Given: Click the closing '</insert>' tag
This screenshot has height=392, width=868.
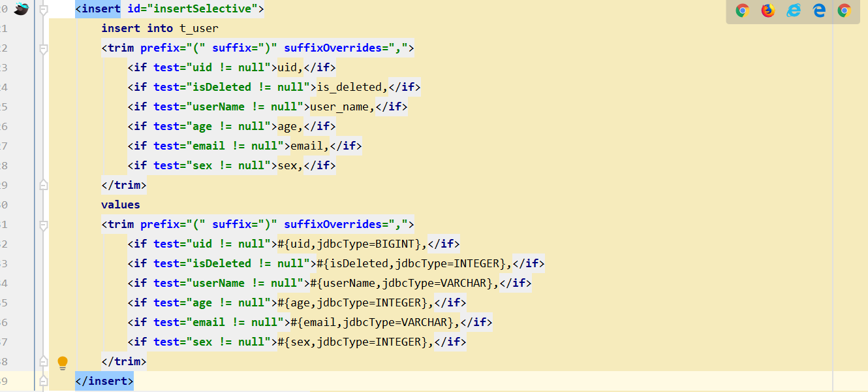Looking at the screenshot, I should pos(104,381).
